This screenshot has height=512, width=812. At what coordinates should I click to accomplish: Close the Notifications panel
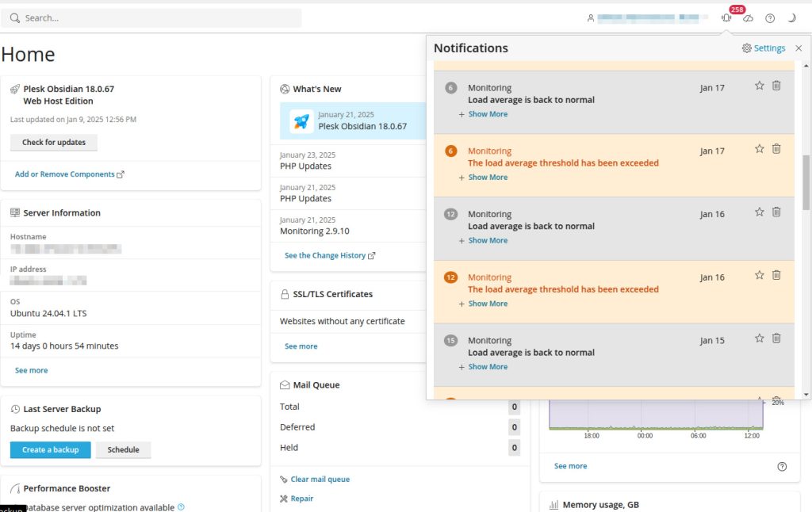click(799, 48)
